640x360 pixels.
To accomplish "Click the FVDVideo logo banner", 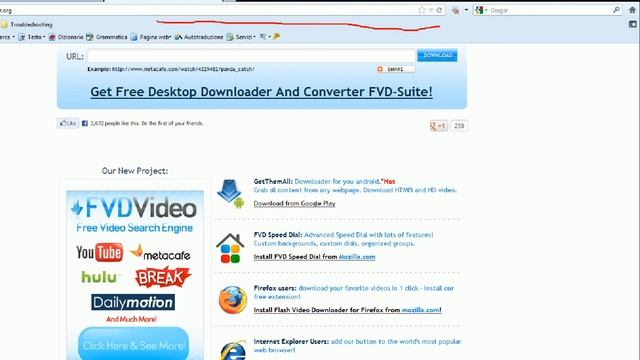I will pyautogui.click(x=134, y=208).
